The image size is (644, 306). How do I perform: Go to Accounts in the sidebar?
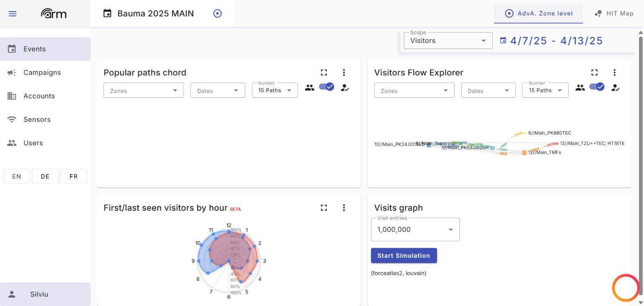(x=45, y=96)
